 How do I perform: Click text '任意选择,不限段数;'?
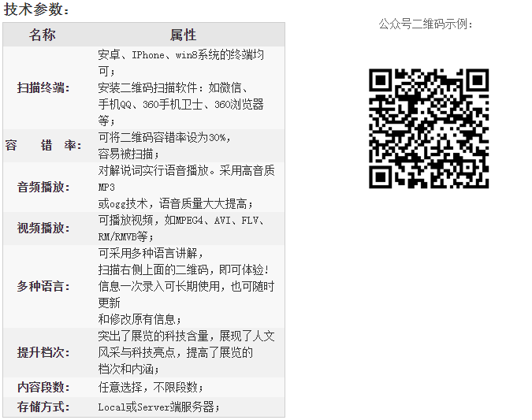point(151,387)
